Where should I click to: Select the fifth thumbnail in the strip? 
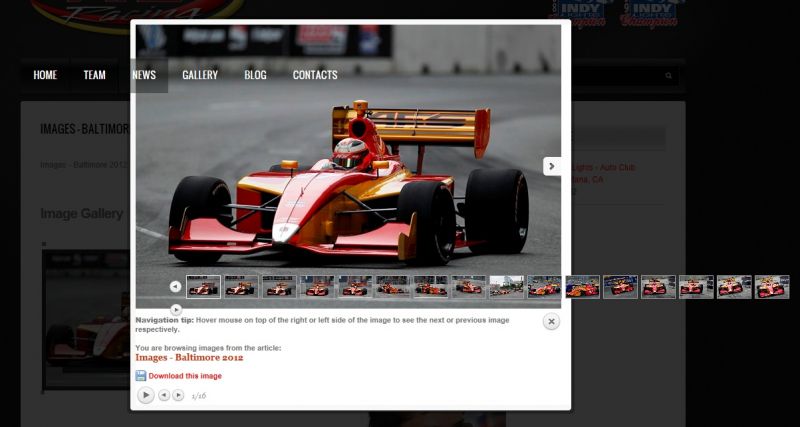pyautogui.click(x=355, y=287)
